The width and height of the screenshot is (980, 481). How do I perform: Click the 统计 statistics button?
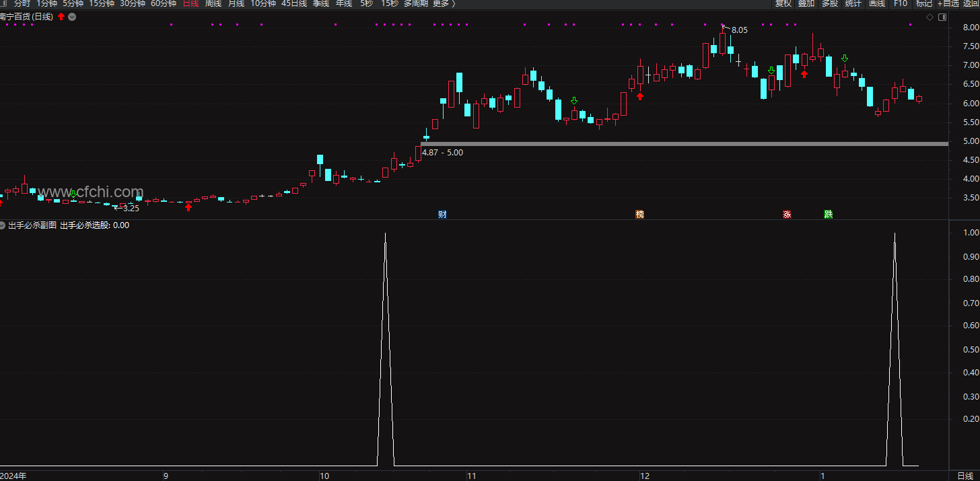pyautogui.click(x=853, y=4)
